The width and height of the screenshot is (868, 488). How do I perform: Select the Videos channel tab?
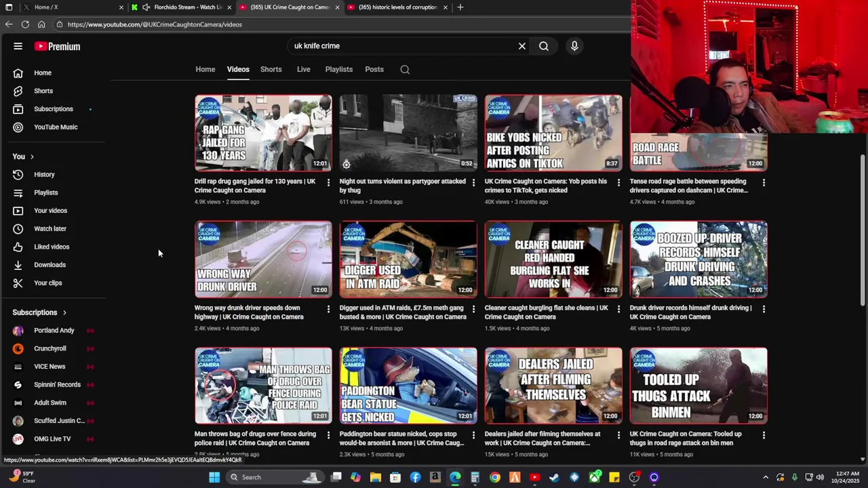click(238, 69)
